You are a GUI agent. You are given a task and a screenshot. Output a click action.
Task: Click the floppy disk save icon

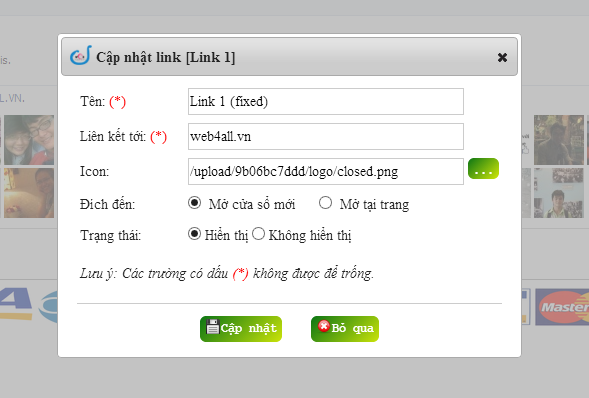[x=213, y=327]
